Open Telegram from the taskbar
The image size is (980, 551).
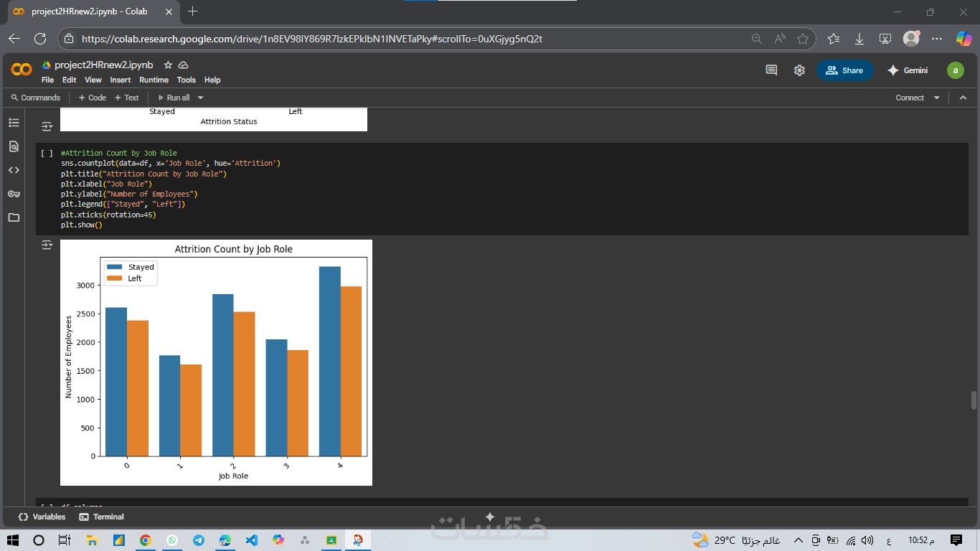(199, 540)
